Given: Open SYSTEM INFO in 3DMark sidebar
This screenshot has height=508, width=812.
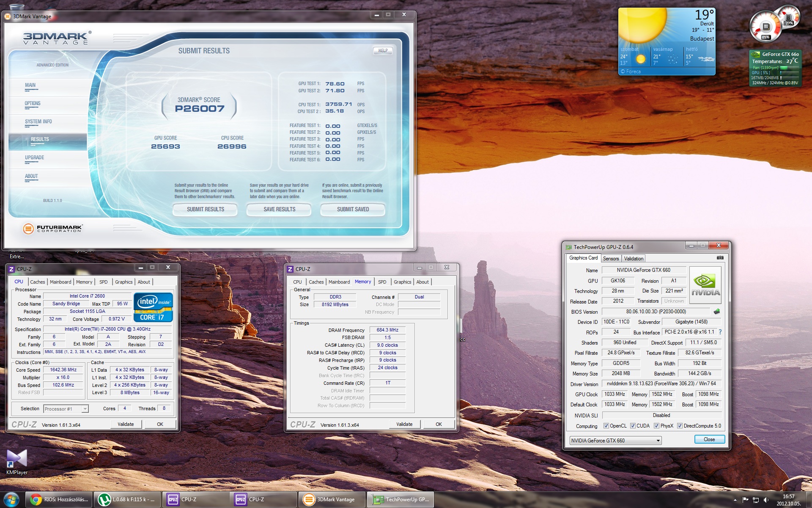Looking at the screenshot, I should pyautogui.click(x=38, y=121).
